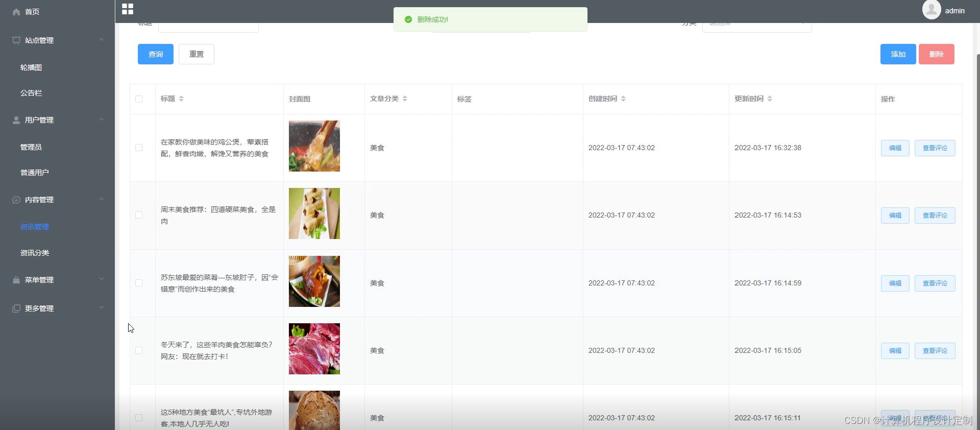
Task: Check the row 周末美食推荐
Action: 139,215
